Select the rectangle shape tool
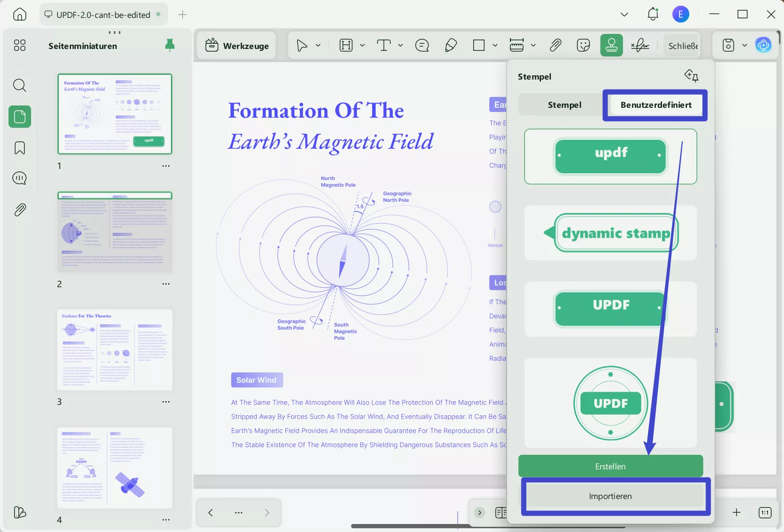 point(479,46)
